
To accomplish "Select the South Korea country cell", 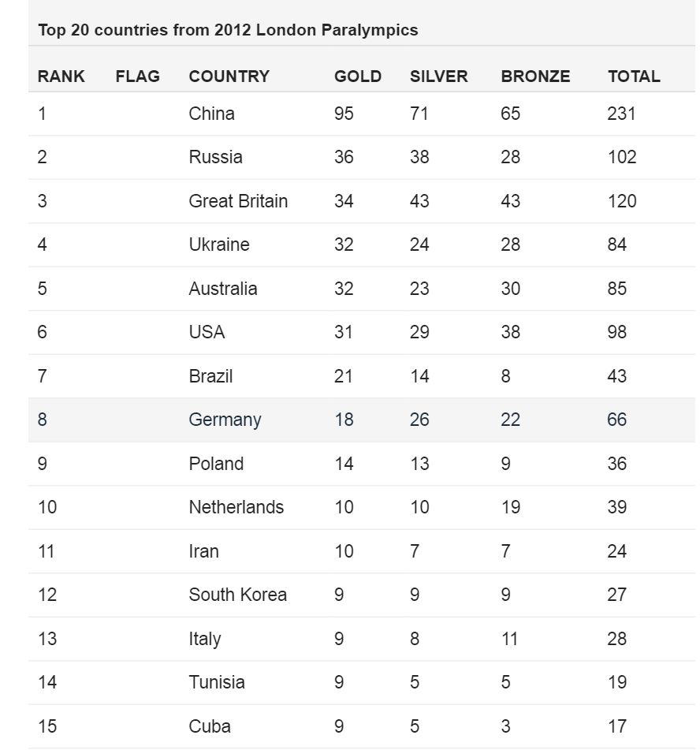I will (x=237, y=595).
